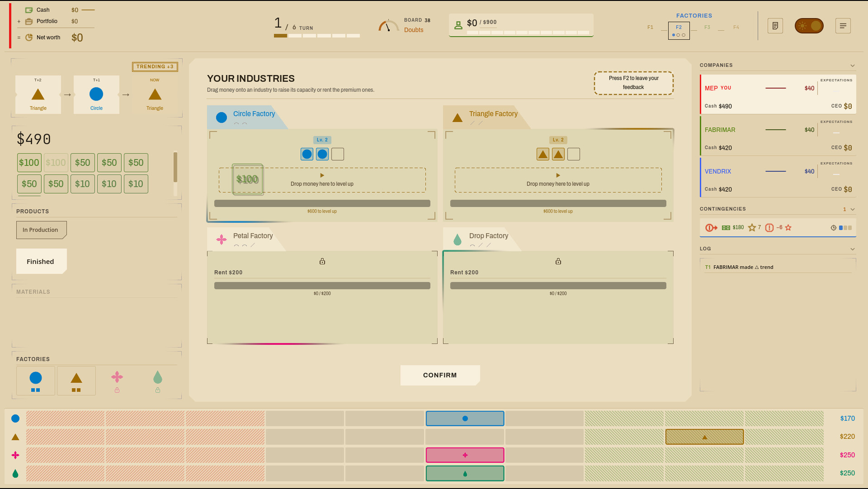Click the Circle factory icon in Factories panel
Screen dimensions: 868x489
pos(36,381)
